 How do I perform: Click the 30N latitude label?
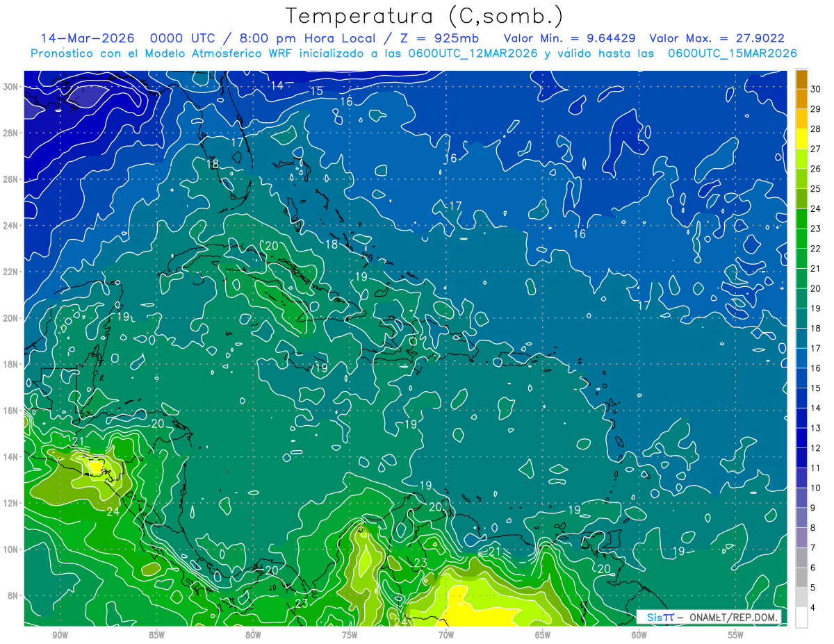coord(11,87)
